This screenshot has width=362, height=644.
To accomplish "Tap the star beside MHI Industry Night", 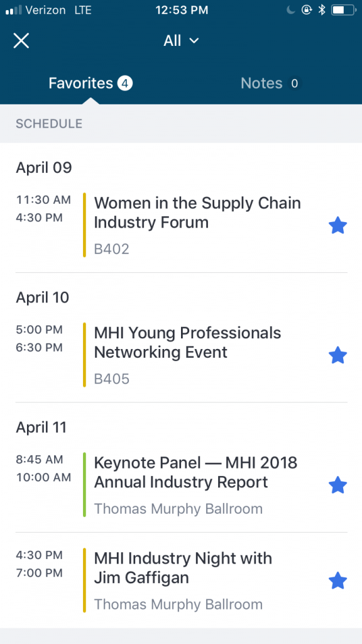I will click(x=337, y=580).
